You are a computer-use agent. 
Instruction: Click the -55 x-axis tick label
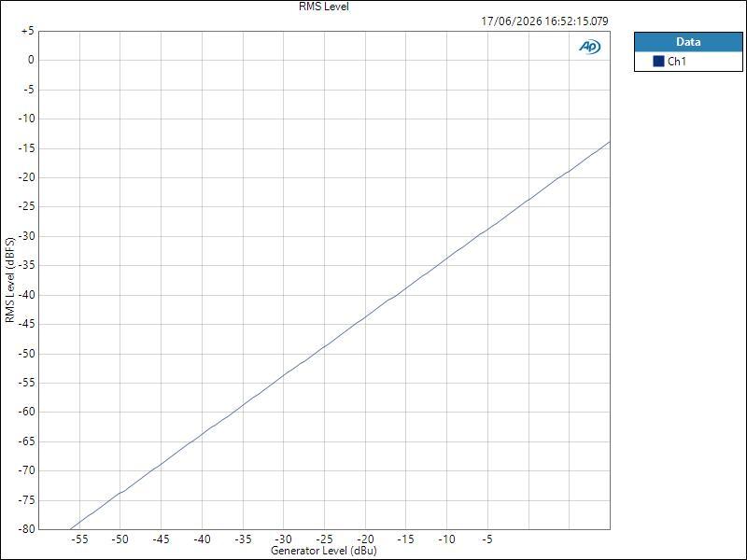(79, 539)
